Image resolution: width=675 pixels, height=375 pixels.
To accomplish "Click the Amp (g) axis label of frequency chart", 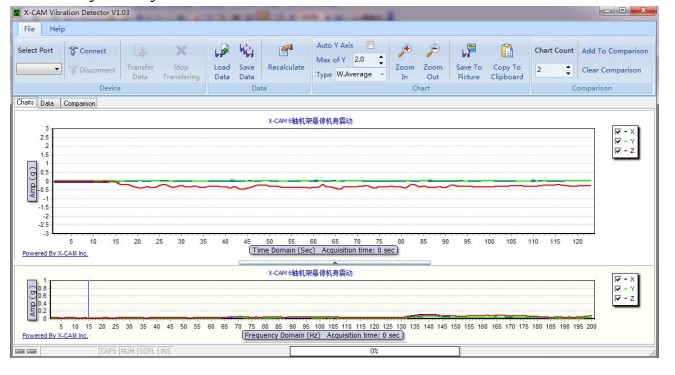I will point(32,299).
